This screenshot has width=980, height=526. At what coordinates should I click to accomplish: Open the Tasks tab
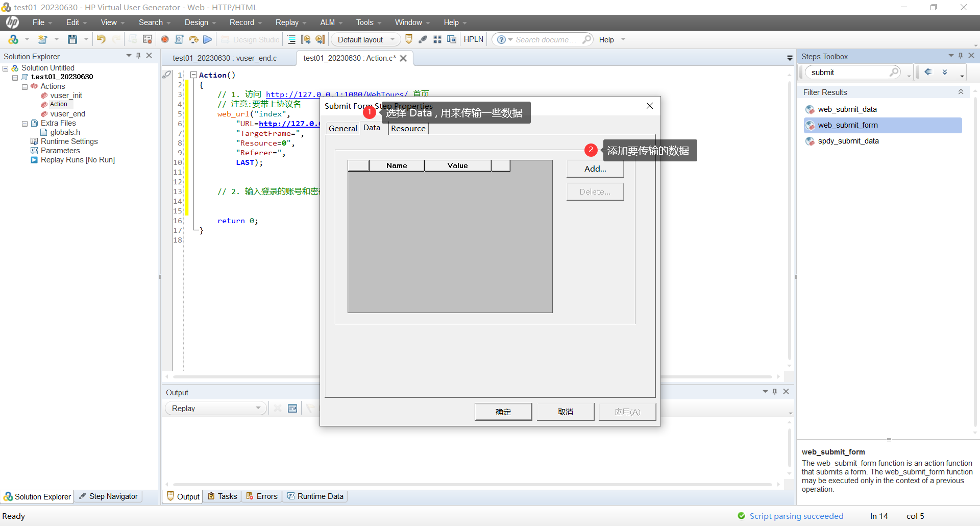[223, 496]
